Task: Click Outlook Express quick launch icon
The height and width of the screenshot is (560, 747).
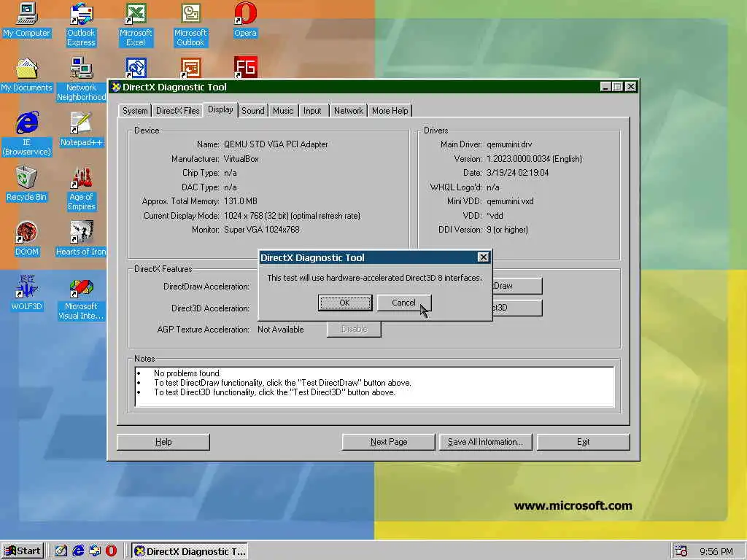Action: 95,551
